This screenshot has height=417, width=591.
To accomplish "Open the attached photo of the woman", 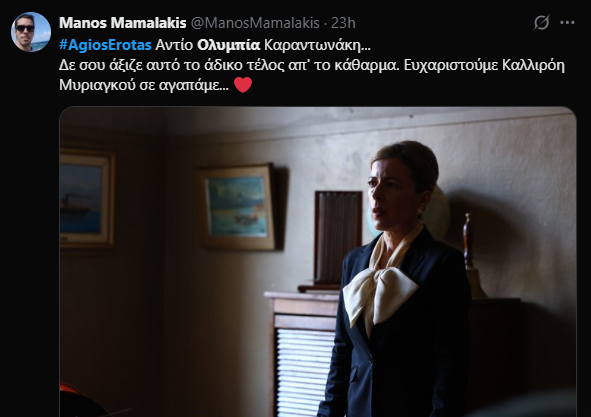I will [x=318, y=262].
